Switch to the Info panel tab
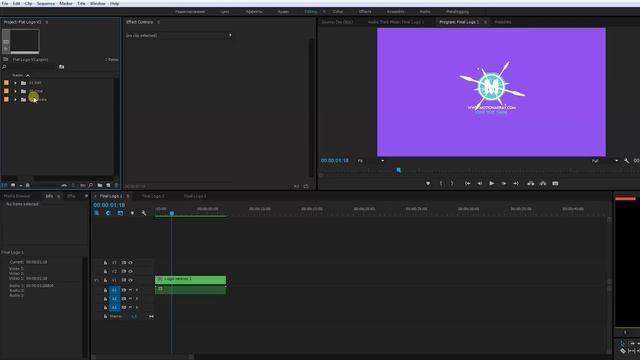Screen dimensions: 640x360 (49, 196)
